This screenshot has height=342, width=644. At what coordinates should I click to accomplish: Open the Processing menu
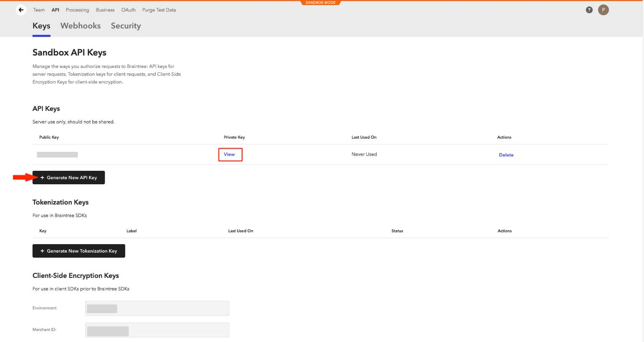(77, 10)
